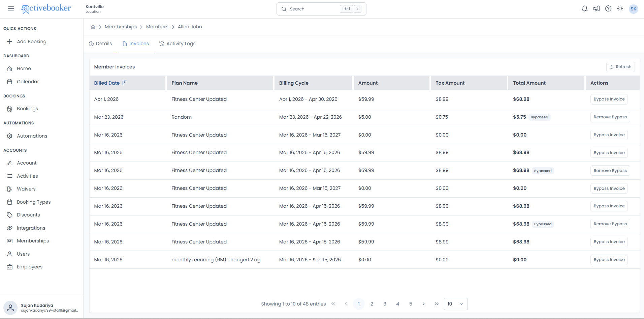The height and width of the screenshot is (319, 644).
Task: Click the Integrations link icon
Action: click(10, 228)
